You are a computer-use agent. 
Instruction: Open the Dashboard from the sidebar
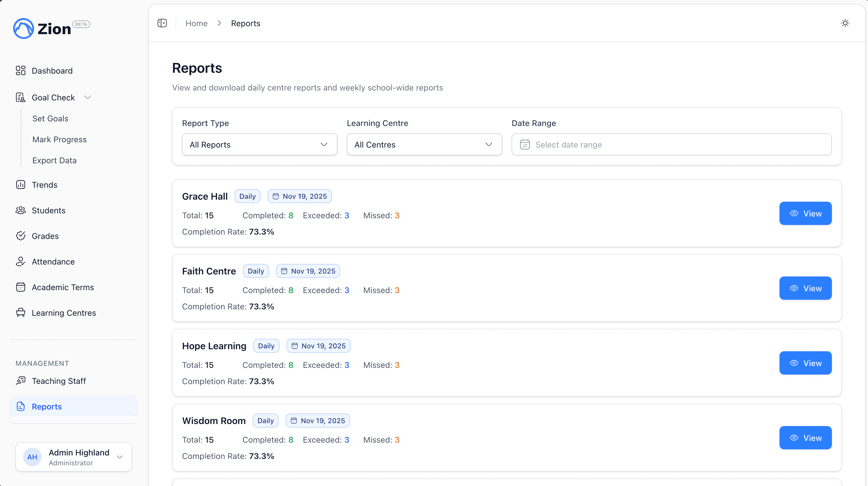tap(52, 71)
